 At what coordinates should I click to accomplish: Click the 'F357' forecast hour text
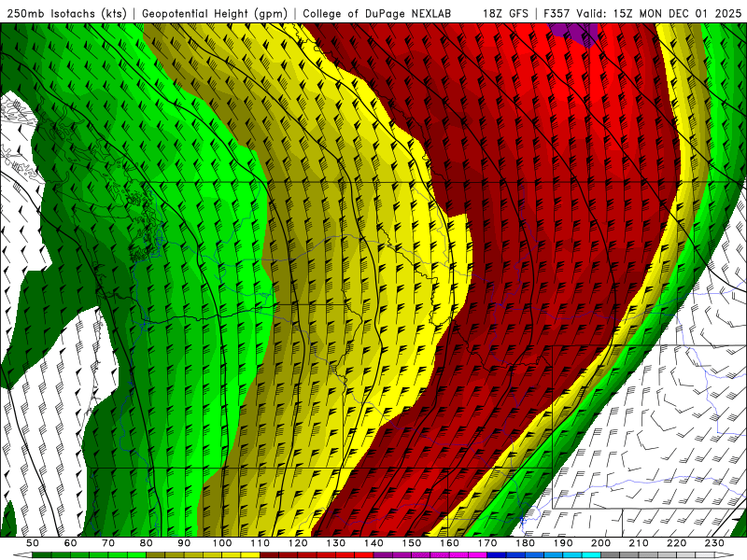click(557, 14)
